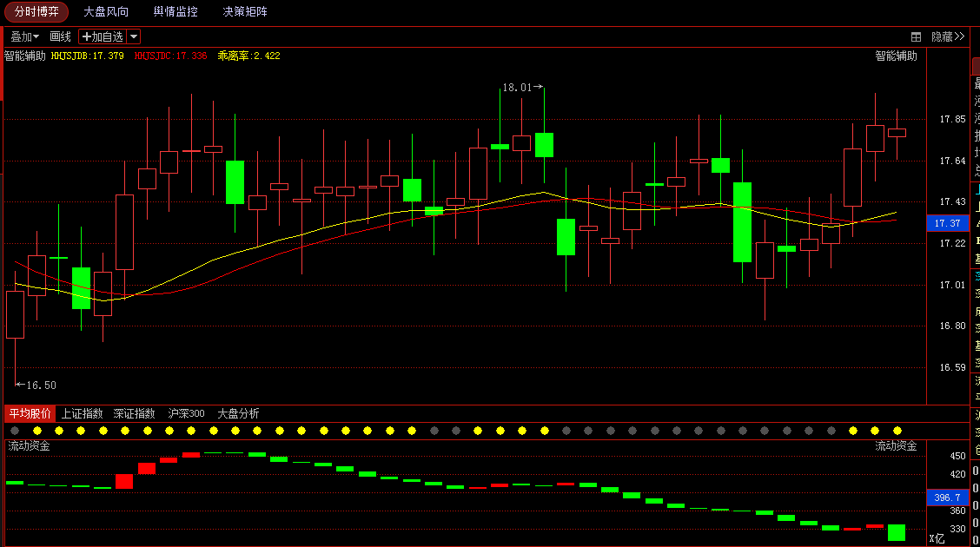Screen dimensions: 980x547
Task: Click the green candle under 18.01 marker
Action: click(x=544, y=145)
